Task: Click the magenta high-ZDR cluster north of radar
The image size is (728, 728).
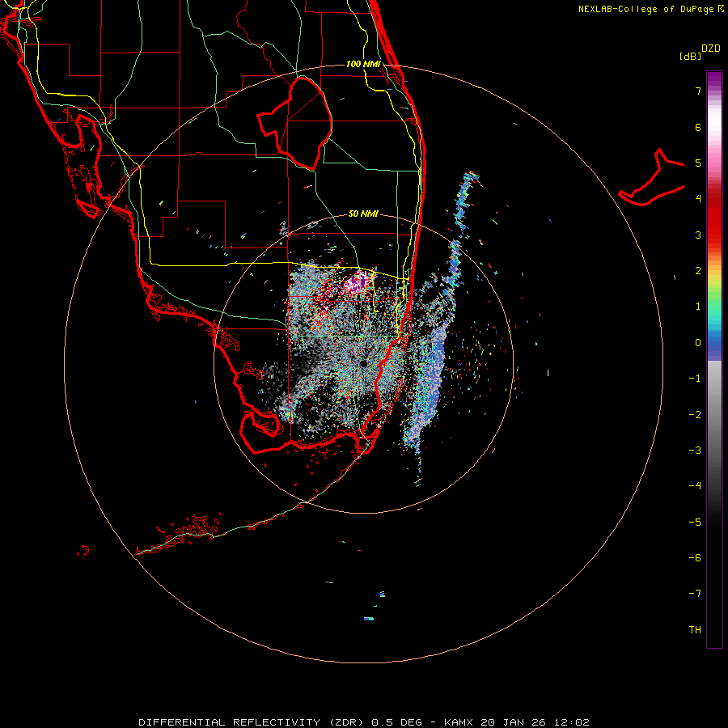Action: [358, 283]
